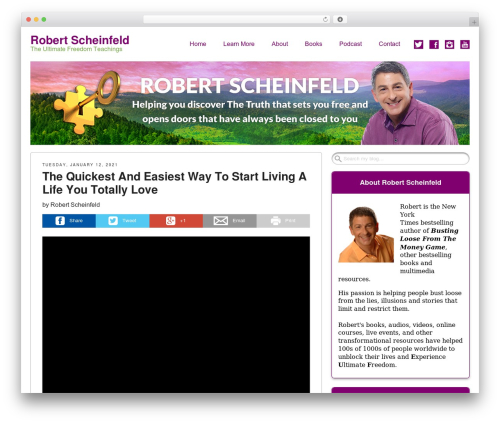Send the post via Email button
Screen dimensions: 500x423
coord(230,221)
